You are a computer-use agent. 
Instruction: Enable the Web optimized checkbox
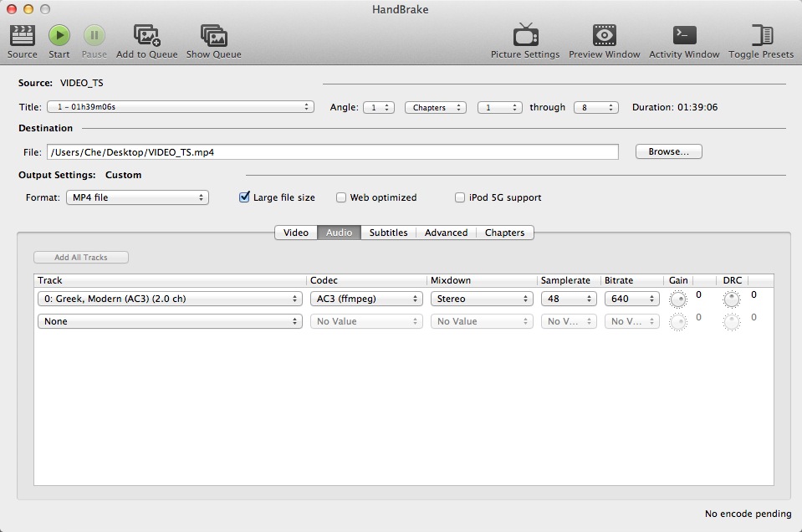340,197
